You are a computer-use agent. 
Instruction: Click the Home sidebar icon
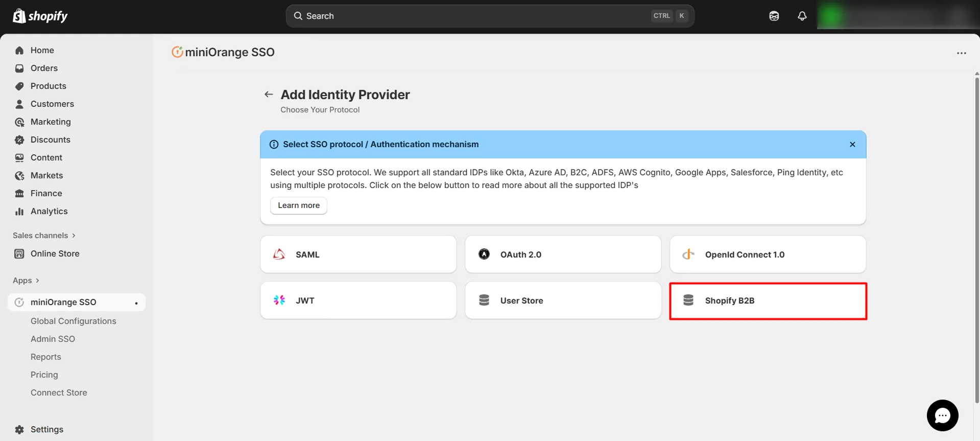pyautogui.click(x=19, y=50)
